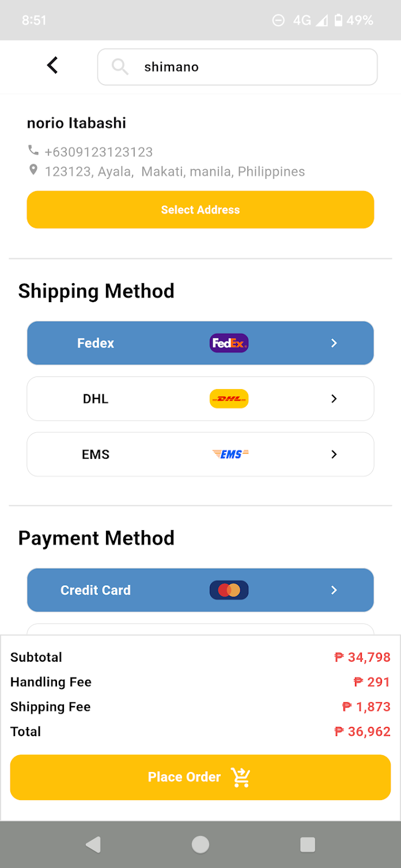Select Fedex shipping method
Viewport: 401px width, 868px height.
click(x=96, y=343)
